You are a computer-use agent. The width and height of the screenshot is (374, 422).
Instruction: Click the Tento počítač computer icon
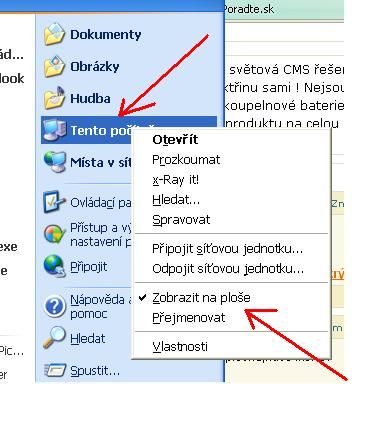point(55,130)
